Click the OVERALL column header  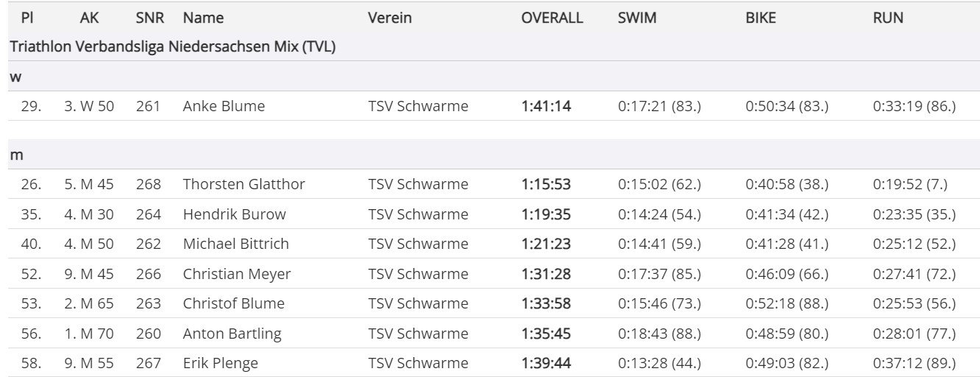tap(552, 18)
